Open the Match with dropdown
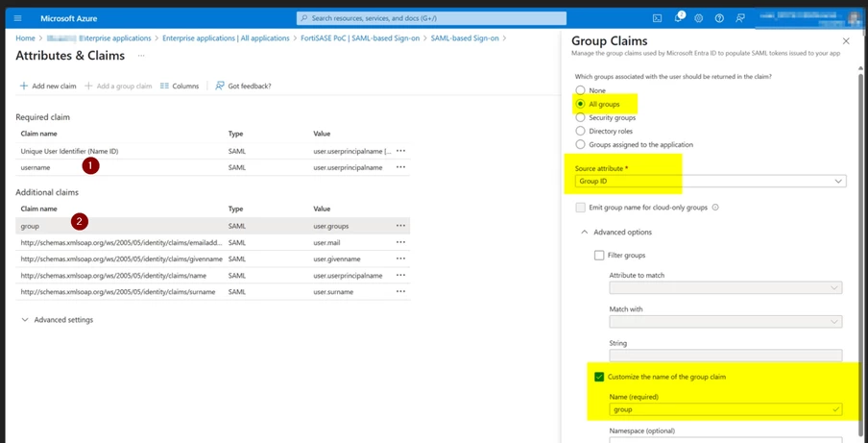The height and width of the screenshot is (443, 868). (726, 322)
